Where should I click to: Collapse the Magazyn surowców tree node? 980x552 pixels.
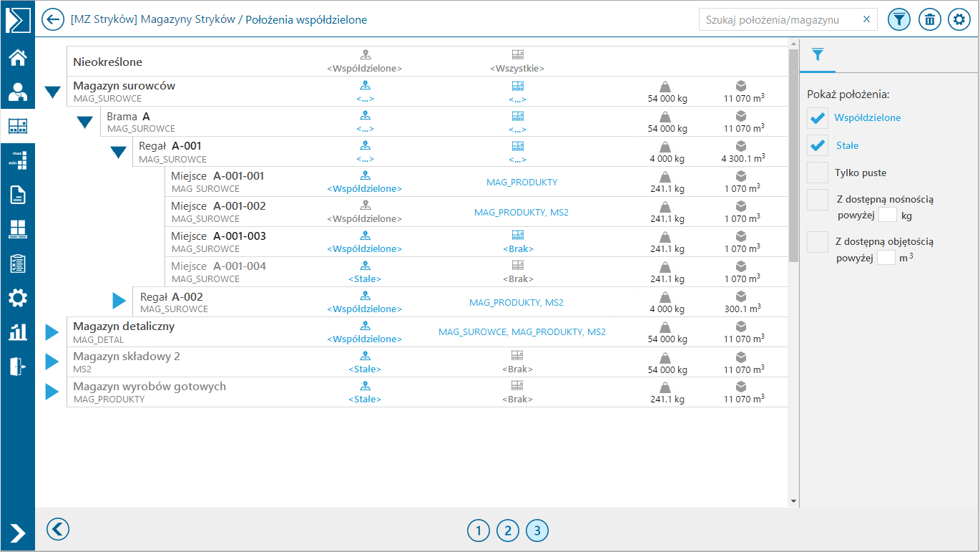click(x=52, y=92)
